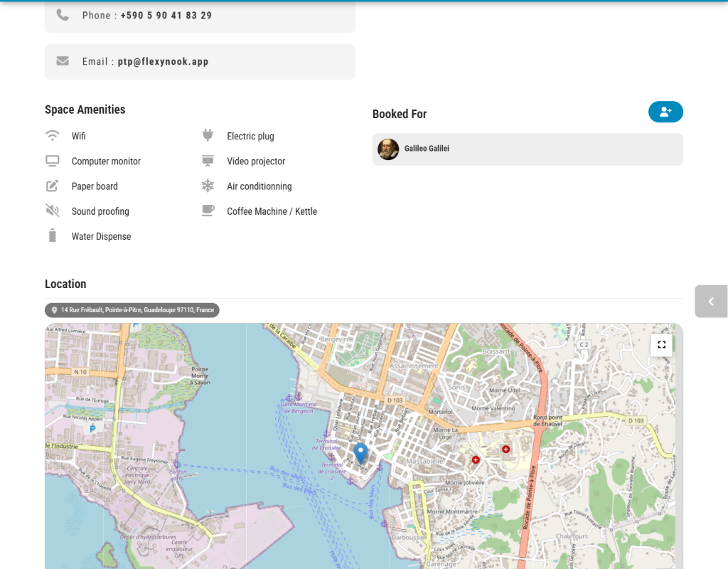Click the Booked For heading
The image size is (728, 569).
[400, 115]
